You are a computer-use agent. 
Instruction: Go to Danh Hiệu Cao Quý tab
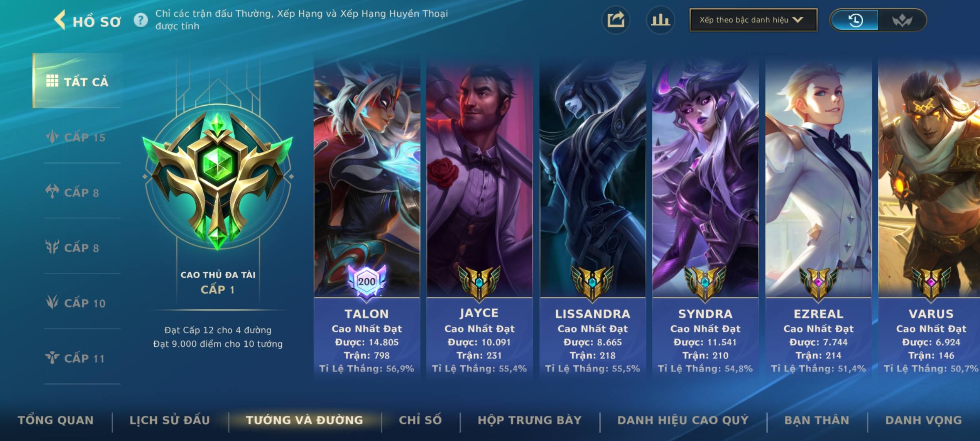(683, 420)
